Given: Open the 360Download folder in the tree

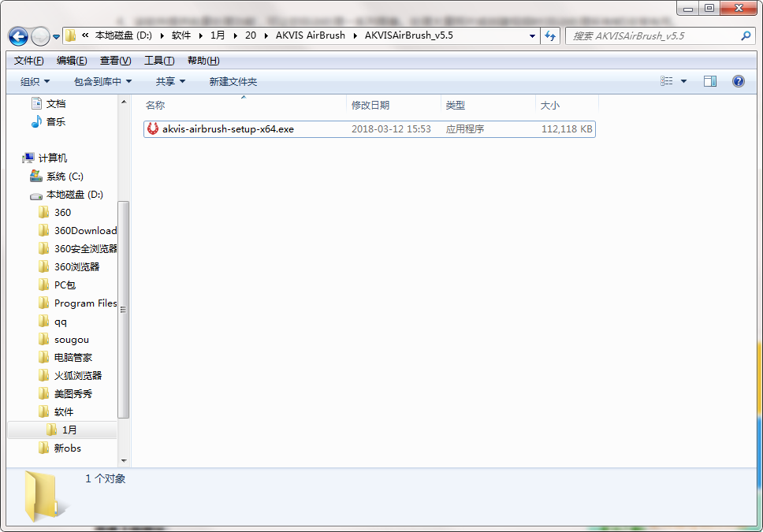Looking at the screenshot, I should [x=77, y=231].
